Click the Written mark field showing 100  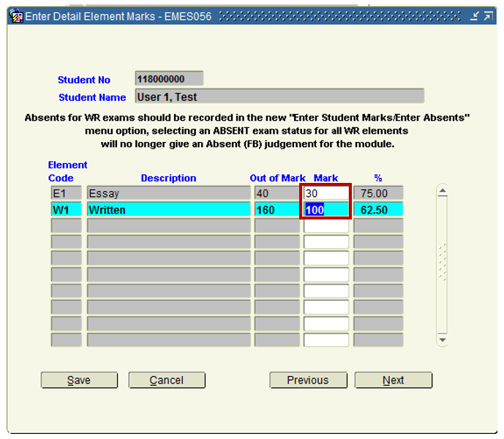pyautogui.click(x=326, y=210)
